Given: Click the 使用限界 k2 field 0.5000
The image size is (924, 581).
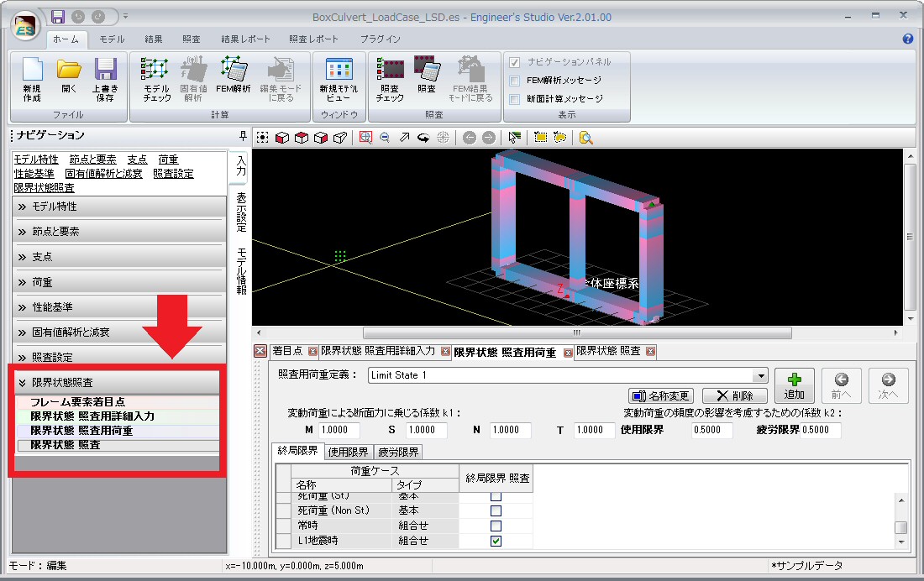Looking at the screenshot, I should tap(711, 430).
